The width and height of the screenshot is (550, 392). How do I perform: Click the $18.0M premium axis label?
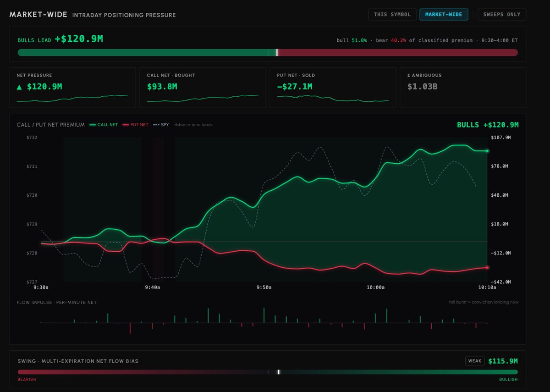point(500,224)
